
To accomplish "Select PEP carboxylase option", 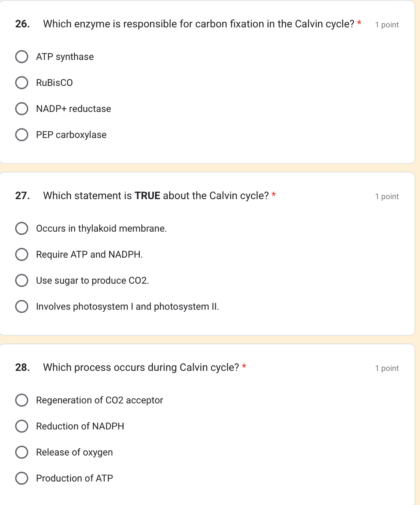I will pos(22,134).
